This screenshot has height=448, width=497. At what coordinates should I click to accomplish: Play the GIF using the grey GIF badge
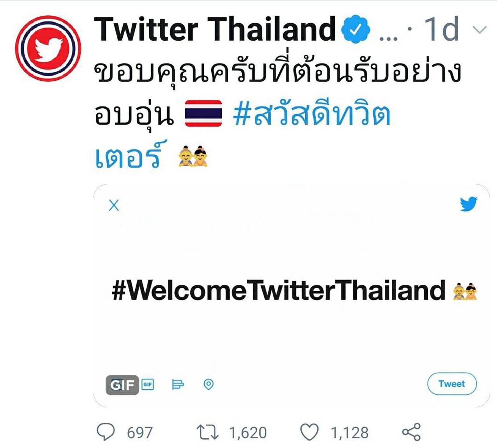[122, 385]
